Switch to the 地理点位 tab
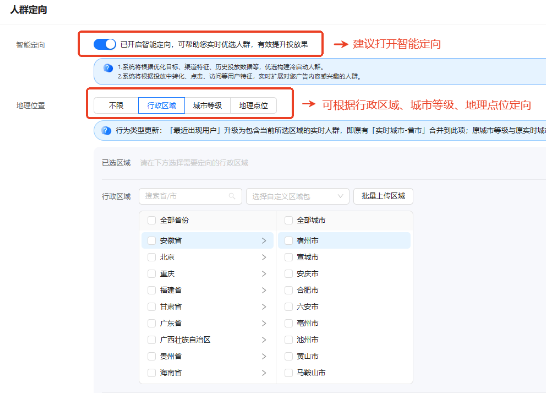546x393 pixels. coord(254,105)
